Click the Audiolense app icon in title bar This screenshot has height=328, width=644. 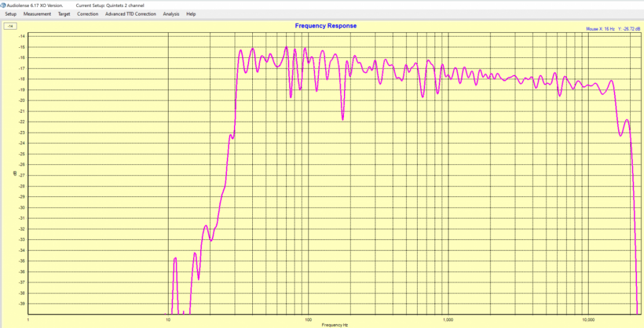point(4,5)
